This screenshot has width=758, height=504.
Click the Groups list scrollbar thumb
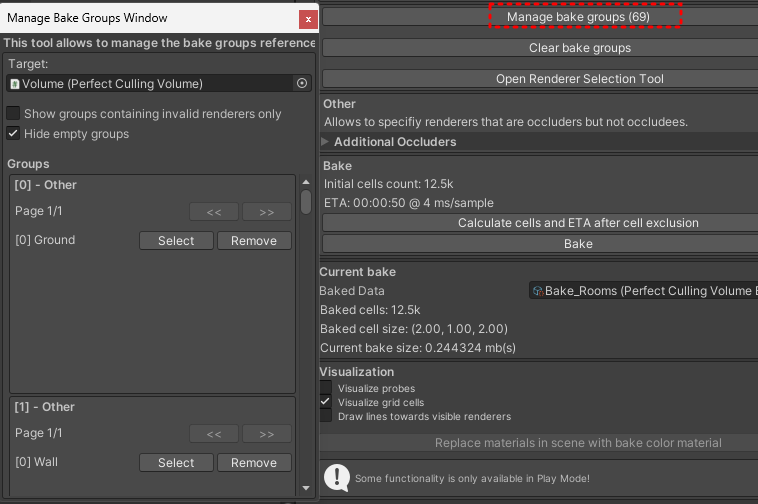[x=306, y=202]
